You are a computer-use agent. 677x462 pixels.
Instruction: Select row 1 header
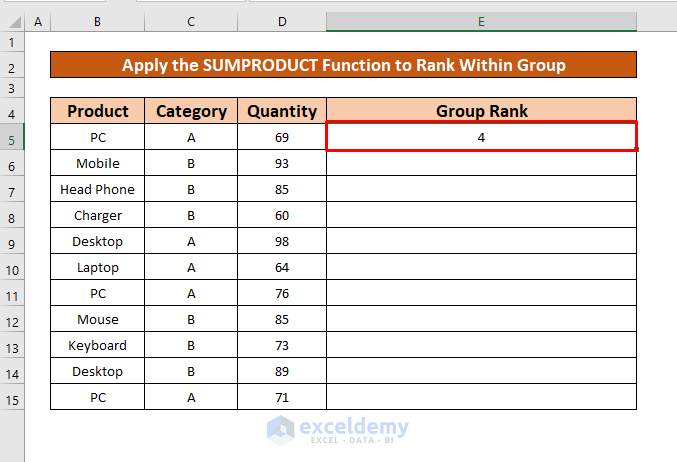click(x=12, y=42)
